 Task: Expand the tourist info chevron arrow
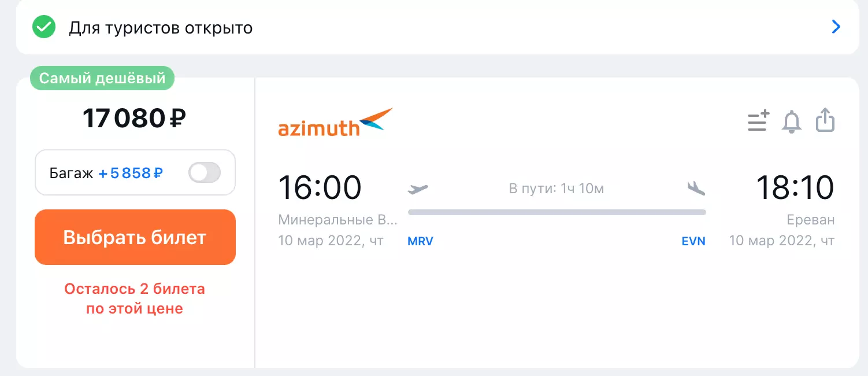836,27
